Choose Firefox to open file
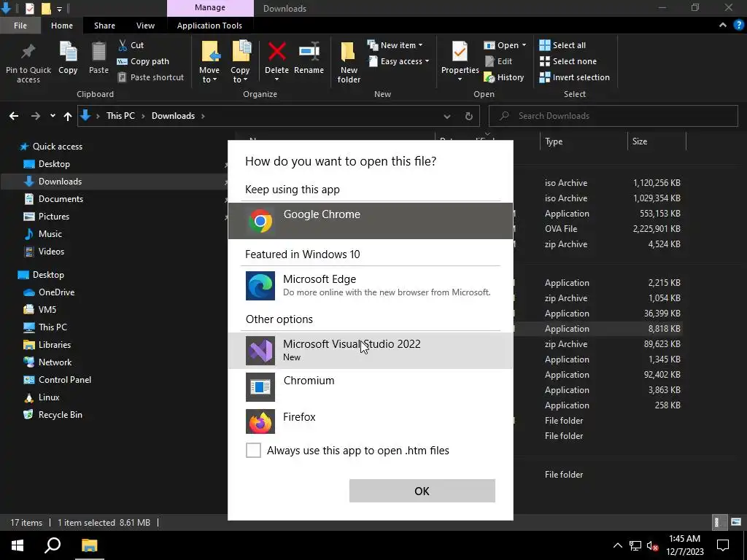The image size is (747, 560). tap(371, 422)
